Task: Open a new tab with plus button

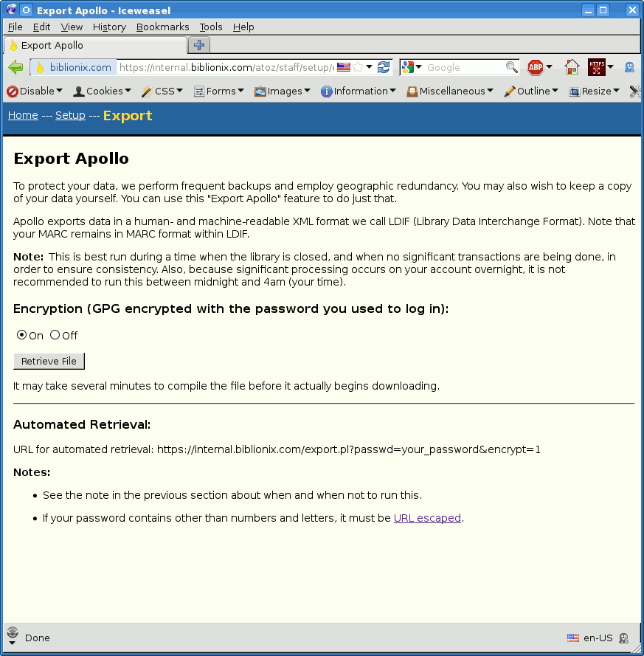Action: (x=198, y=45)
